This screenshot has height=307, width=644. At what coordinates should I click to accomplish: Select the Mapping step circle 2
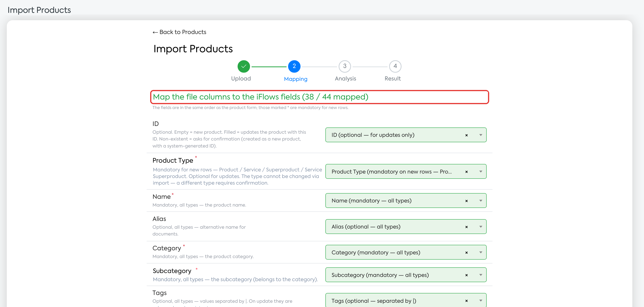click(x=294, y=66)
